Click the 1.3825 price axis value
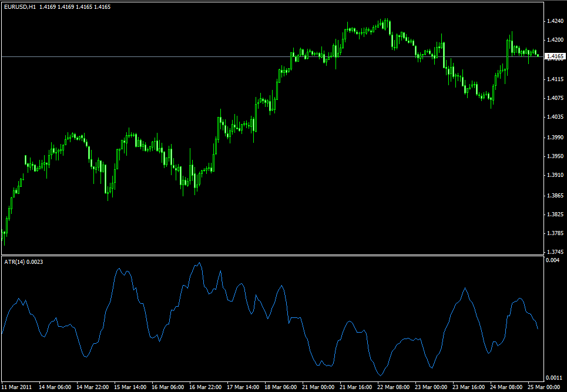This screenshot has height=392, width=567. (x=555, y=215)
